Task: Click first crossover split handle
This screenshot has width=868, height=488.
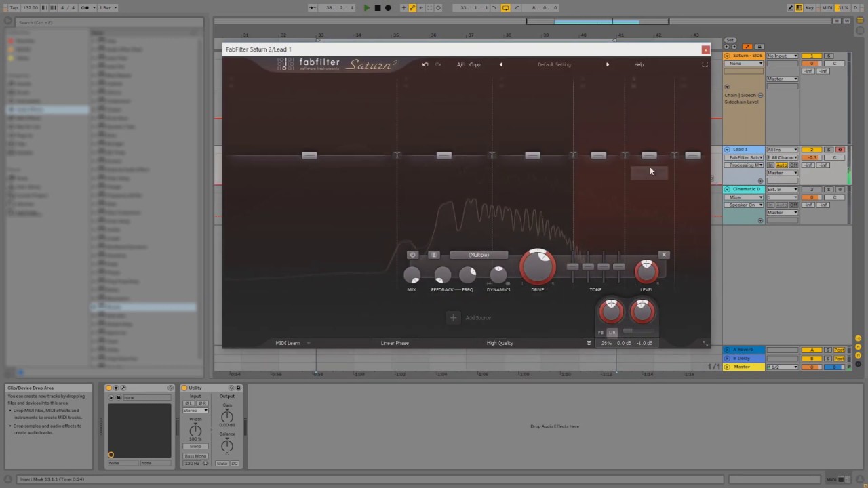Action: (397, 155)
